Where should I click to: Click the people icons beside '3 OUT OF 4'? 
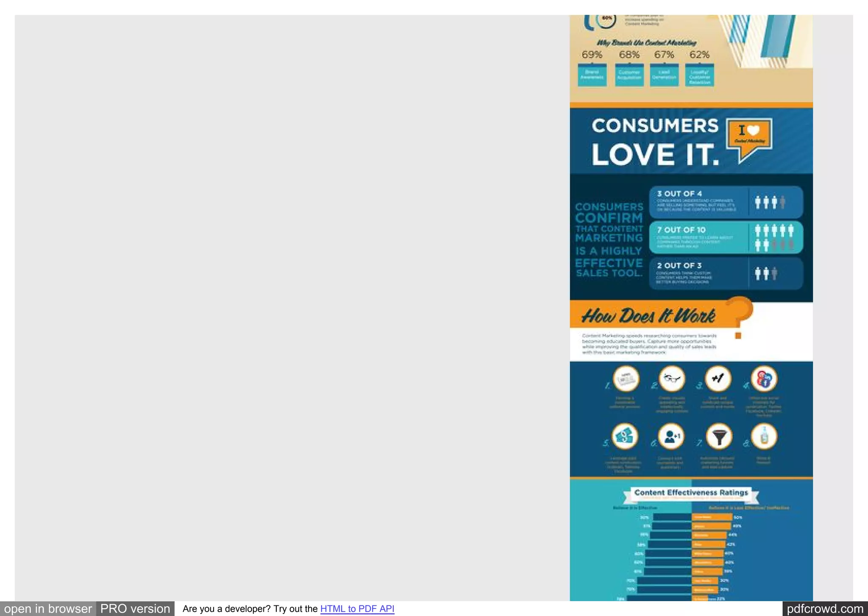770,202
